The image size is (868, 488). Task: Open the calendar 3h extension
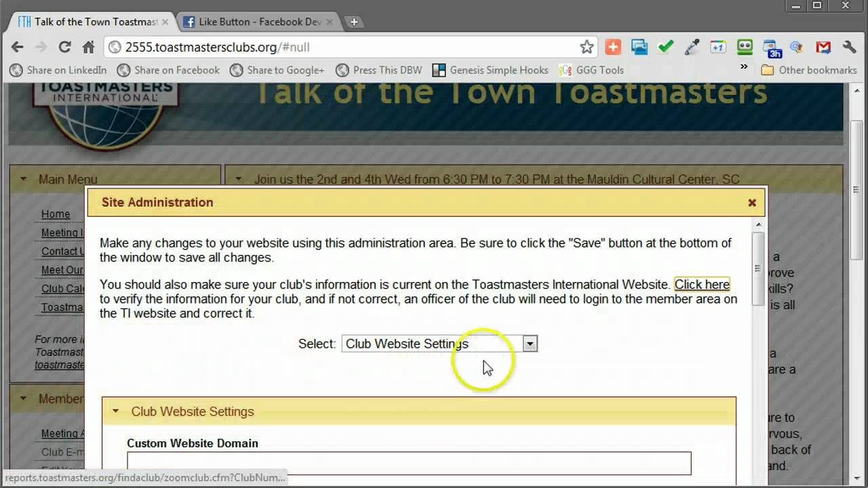pyautogui.click(x=772, y=47)
